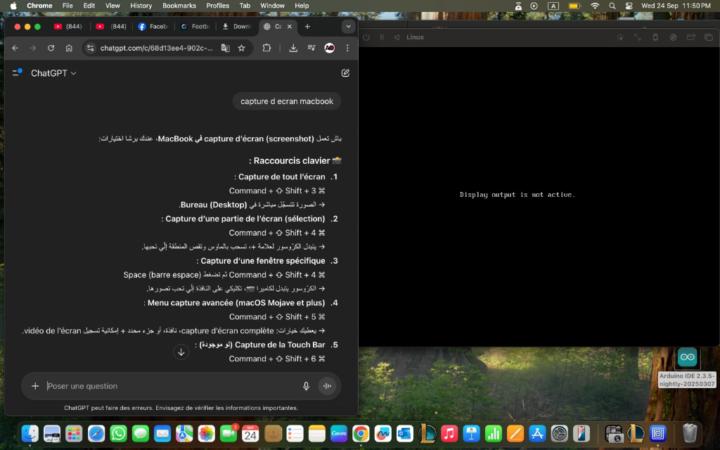The width and height of the screenshot is (720, 450).
Task: Click the plus attachment button in composer
Action: pyautogui.click(x=35, y=386)
